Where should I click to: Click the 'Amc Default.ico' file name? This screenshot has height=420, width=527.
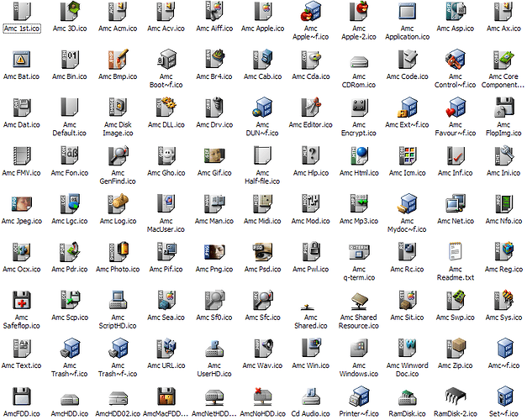[x=70, y=129]
